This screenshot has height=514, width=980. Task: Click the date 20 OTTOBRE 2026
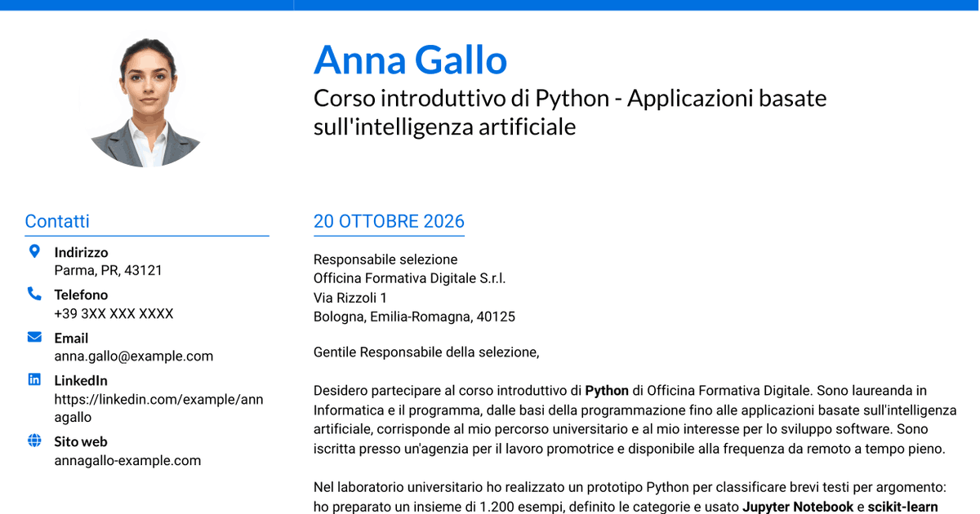tap(389, 221)
